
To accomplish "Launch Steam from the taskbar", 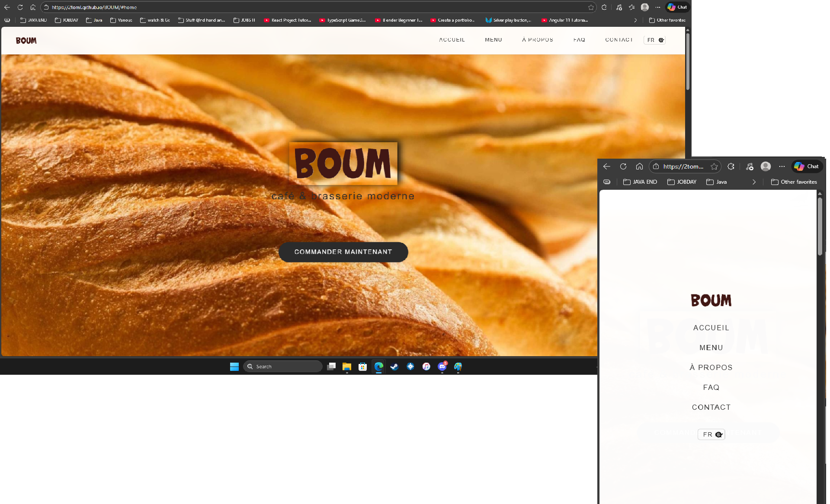I will [394, 366].
